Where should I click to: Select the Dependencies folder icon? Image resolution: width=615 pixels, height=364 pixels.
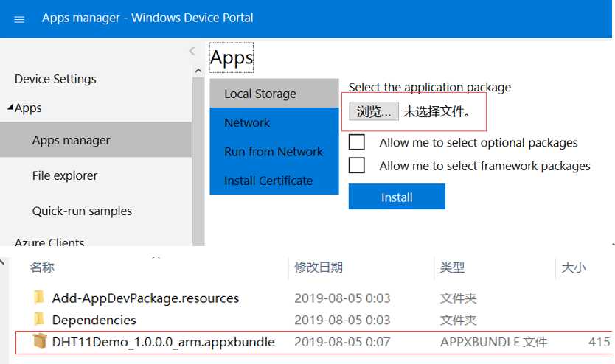39,319
